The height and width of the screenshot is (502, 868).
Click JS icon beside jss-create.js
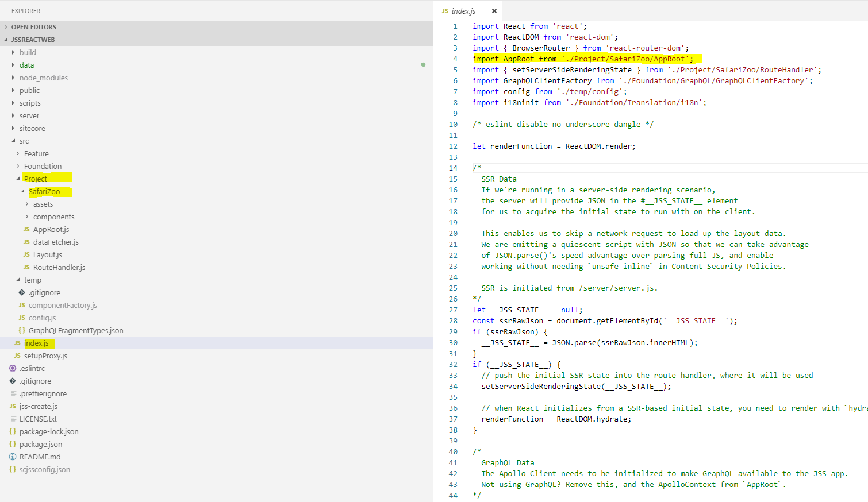point(13,406)
